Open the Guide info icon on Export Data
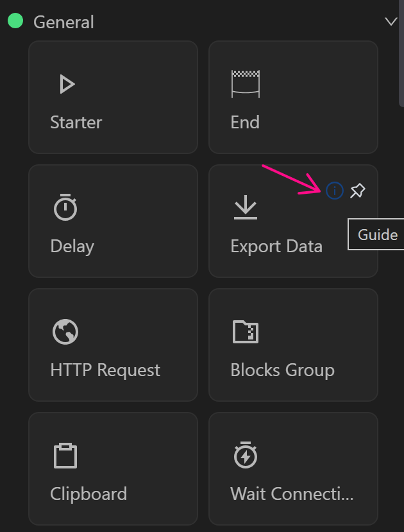The height and width of the screenshot is (532, 404). click(335, 191)
